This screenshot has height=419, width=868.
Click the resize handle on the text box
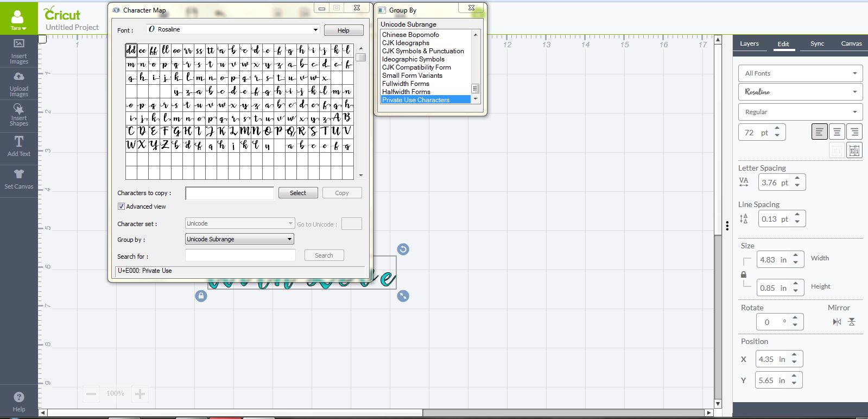(x=403, y=296)
